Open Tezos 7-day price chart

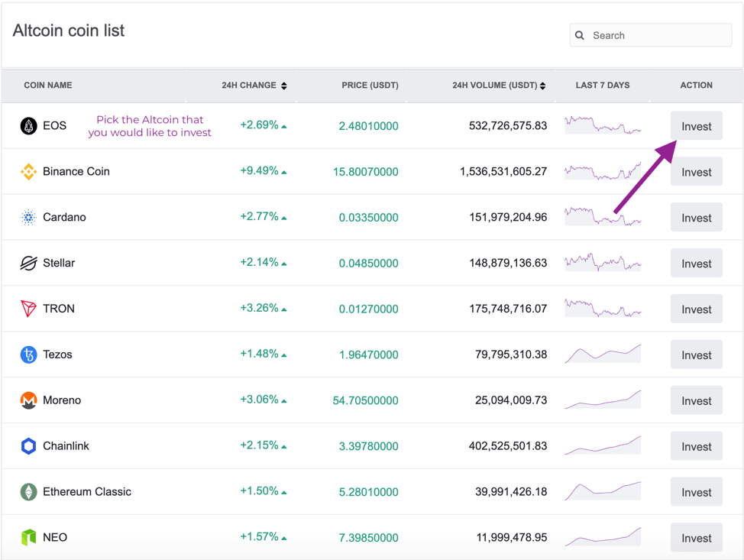[603, 354]
